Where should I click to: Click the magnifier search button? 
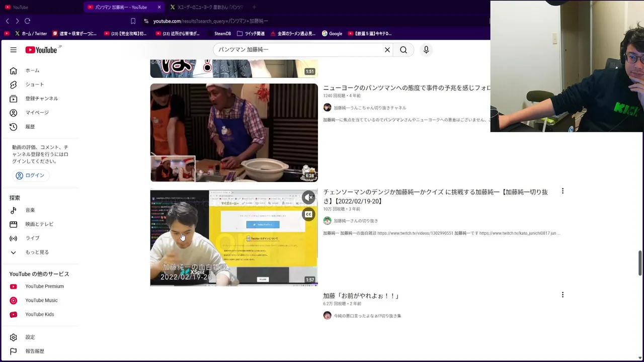[404, 50]
